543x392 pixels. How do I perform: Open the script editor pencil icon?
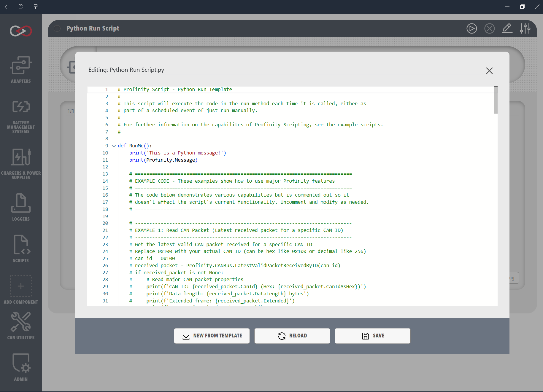tap(507, 28)
